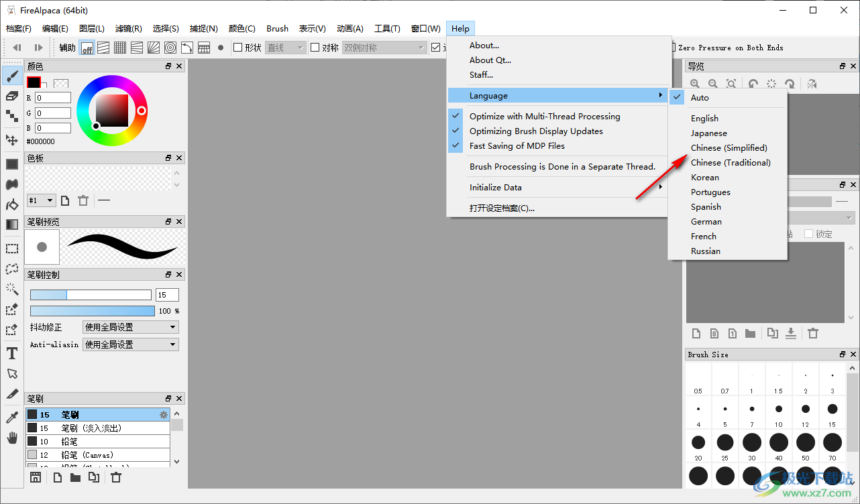
Task: Toggle the 对称 checkbox
Action: (315, 48)
